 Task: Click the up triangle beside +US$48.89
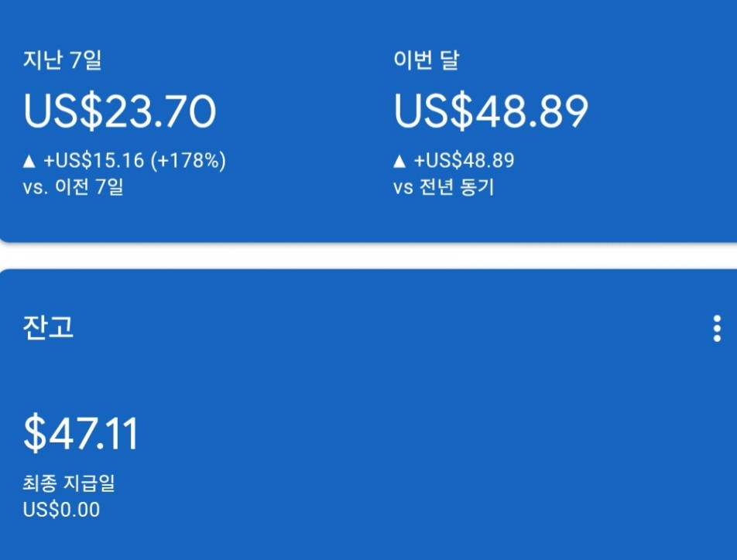coord(399,162)
